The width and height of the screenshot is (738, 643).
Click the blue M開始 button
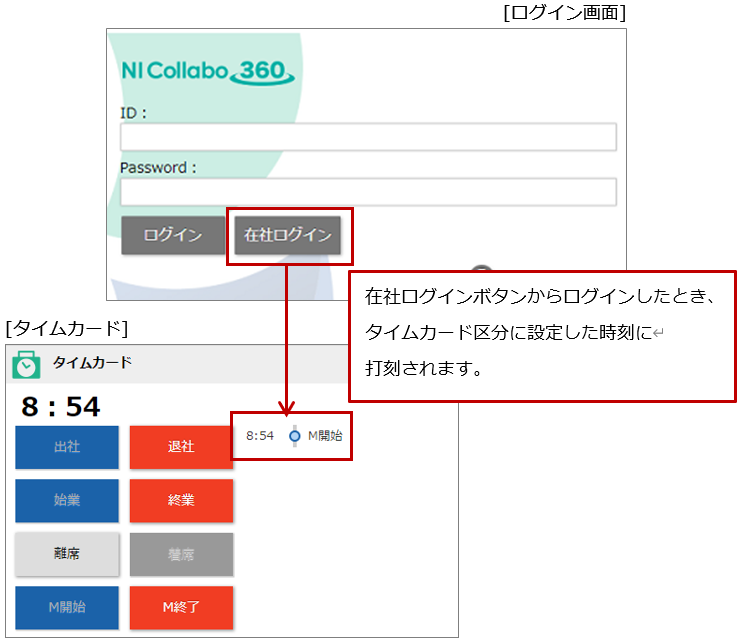coord(67,607)
